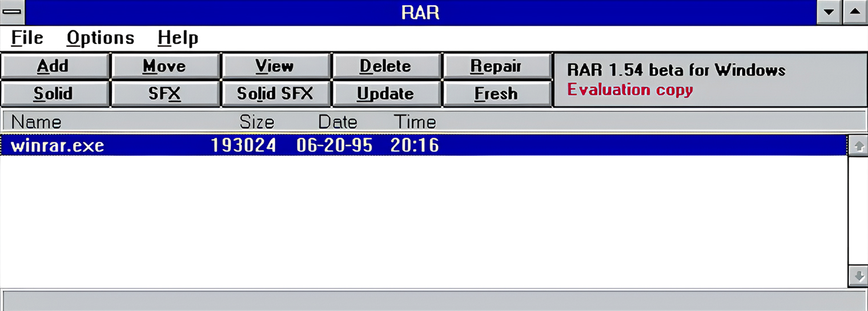
Task: Click the 06-20-95 date value
Action: 334,145
